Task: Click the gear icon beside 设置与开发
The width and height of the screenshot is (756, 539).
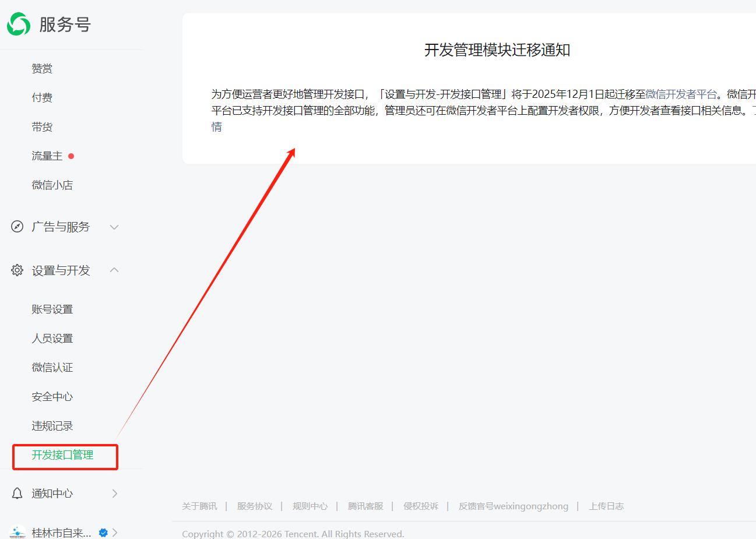Action: 17,270
